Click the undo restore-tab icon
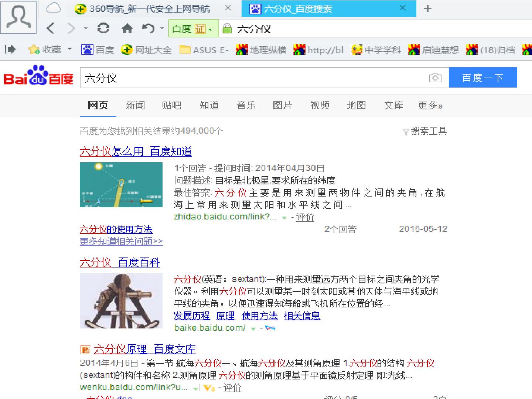This screenshot has height=399, width=532. pyautogui.click(x=149, y=28)
